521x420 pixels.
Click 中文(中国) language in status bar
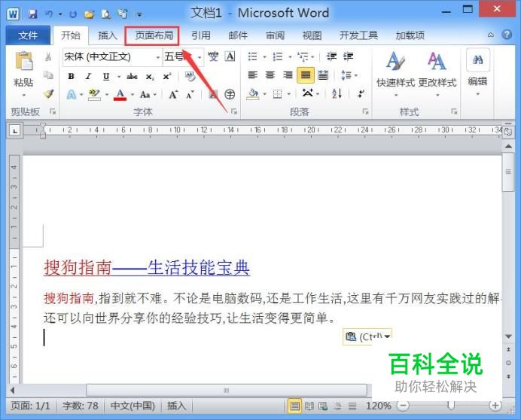pyautogui.click(x=133, y=406)
